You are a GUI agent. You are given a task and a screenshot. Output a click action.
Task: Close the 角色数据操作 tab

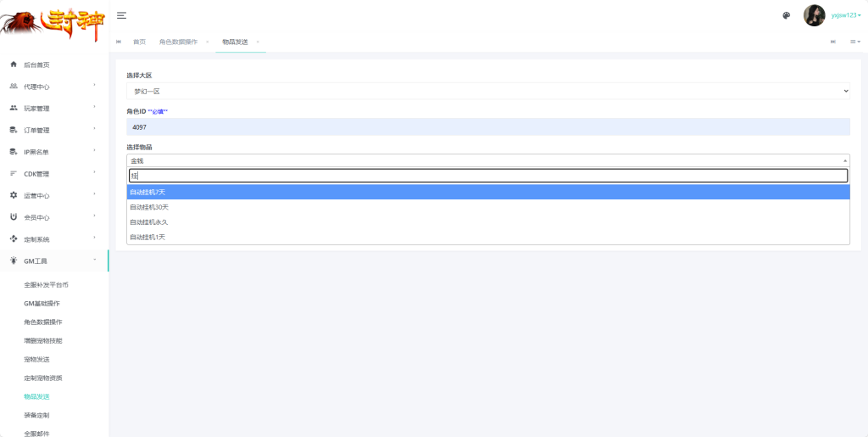[207, 42]
